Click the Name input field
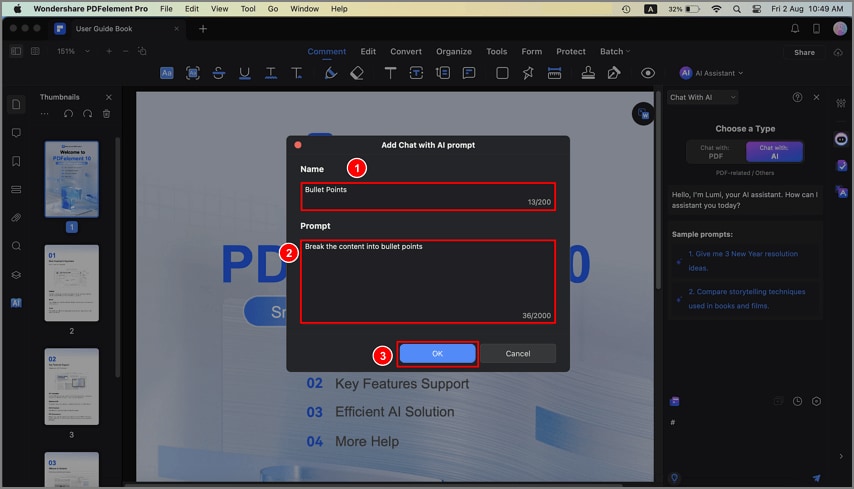The height and width of the screenshot is (489, 854). (428, 196)
